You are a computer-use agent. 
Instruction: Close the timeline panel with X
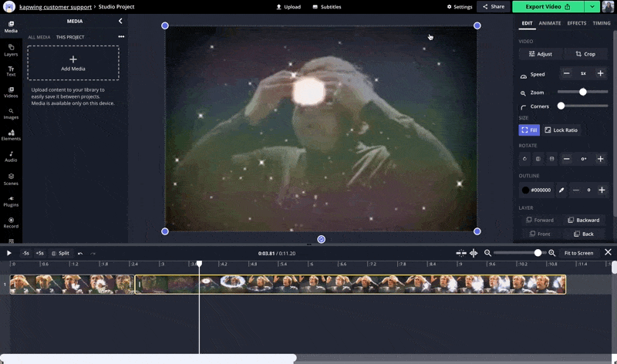[x=608, y=252]
